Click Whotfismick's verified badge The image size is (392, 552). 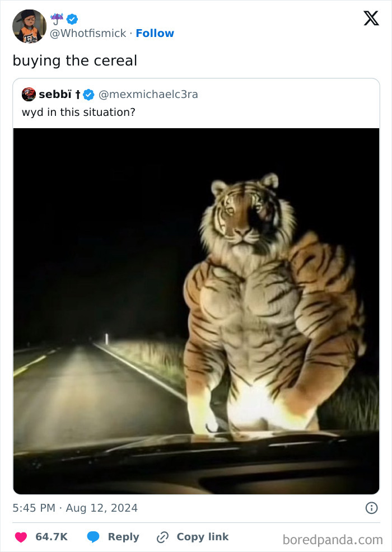[72, 19]
